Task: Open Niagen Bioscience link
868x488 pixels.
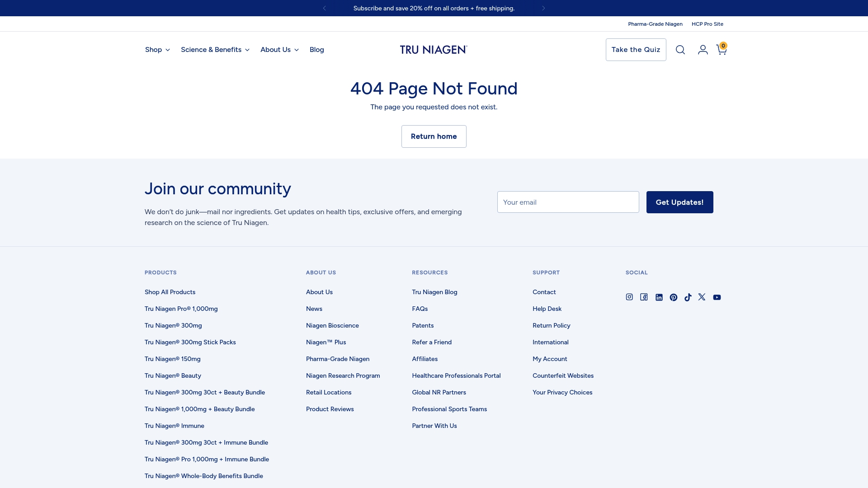Action: click(x=332, y=326)
